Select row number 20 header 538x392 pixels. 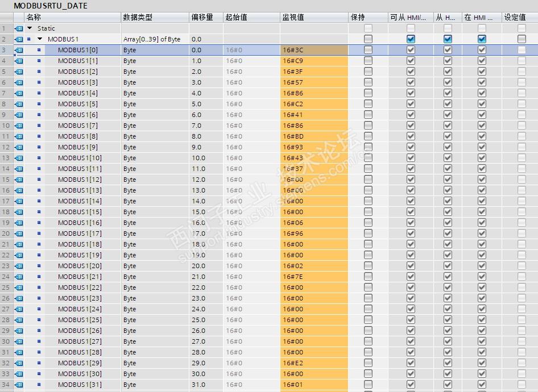[x=6, y=233]
